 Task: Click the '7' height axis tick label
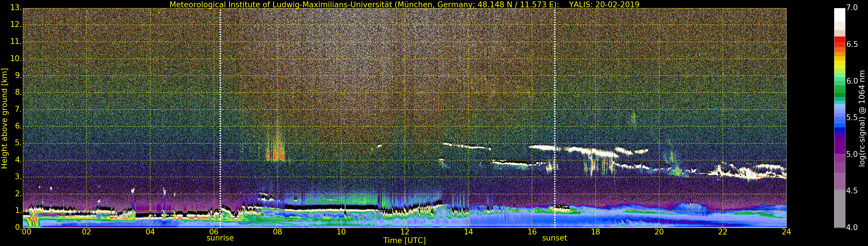[x=19, y=109]
